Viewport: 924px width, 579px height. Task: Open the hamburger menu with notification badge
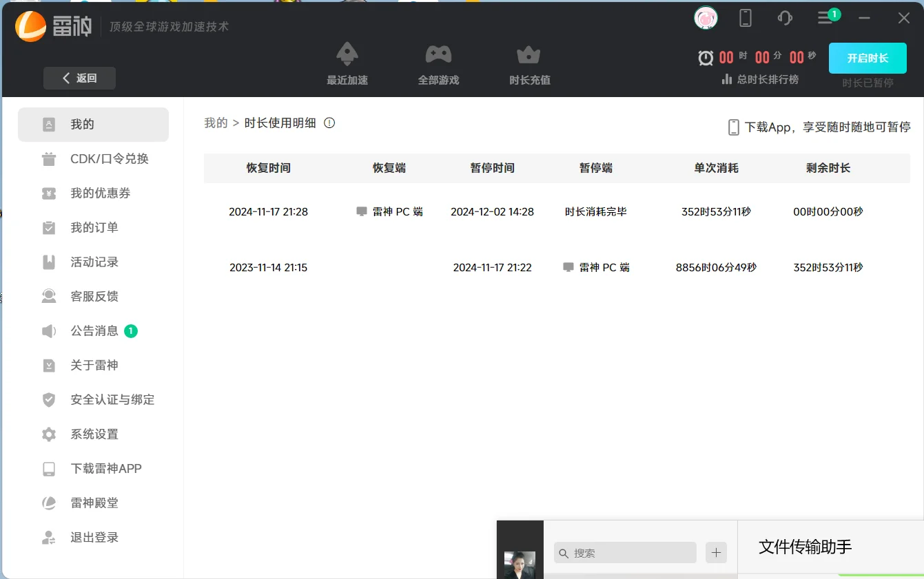pyautogui.click(x=825, y=18)
